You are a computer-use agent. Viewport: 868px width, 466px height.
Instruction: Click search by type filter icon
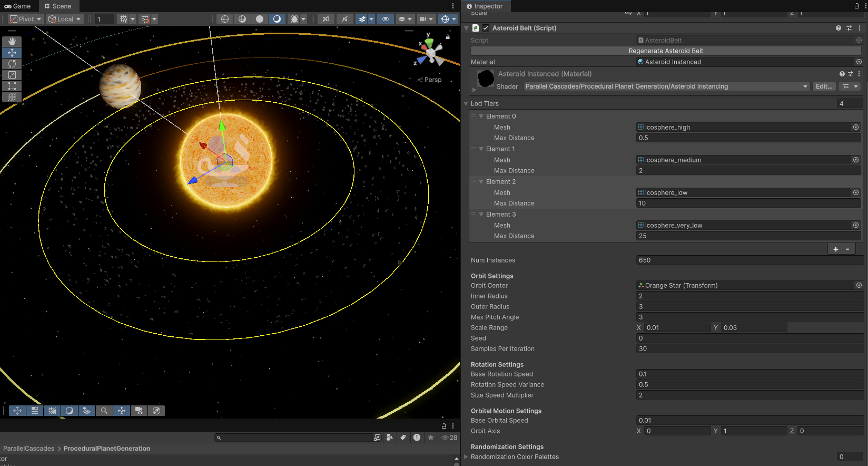(x=390, y=438)
